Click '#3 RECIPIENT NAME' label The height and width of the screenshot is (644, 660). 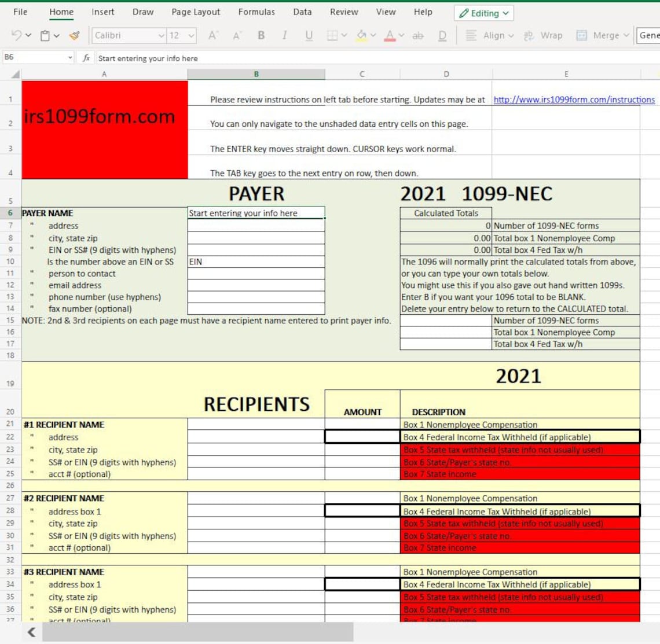(x=64, y=572)
